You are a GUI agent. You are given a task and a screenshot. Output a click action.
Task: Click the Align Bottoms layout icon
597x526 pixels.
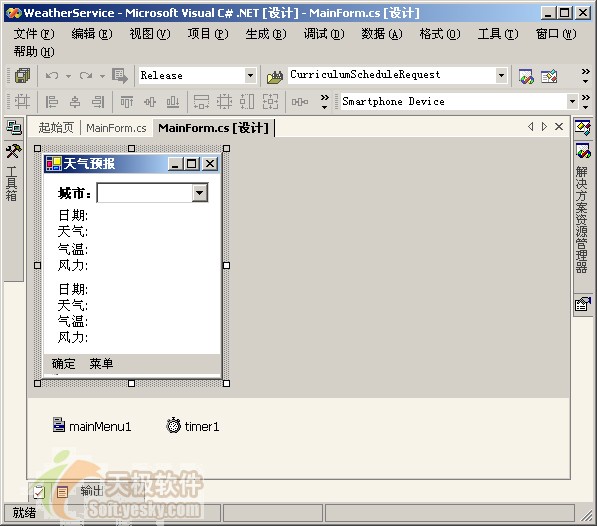pyautogui.click(x=172, y=102)
